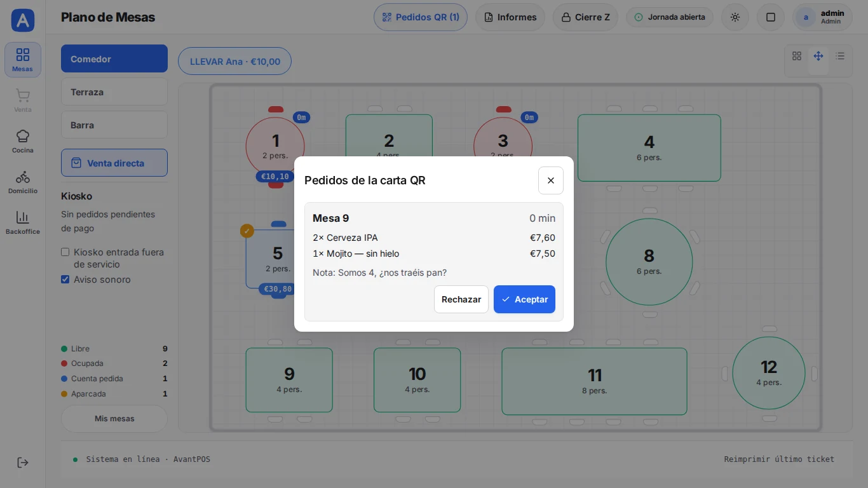The height and width of the screenshot is (488, 868).
Task: Accept the Mesa 9 QR order
Action: [x=524, y=299]
